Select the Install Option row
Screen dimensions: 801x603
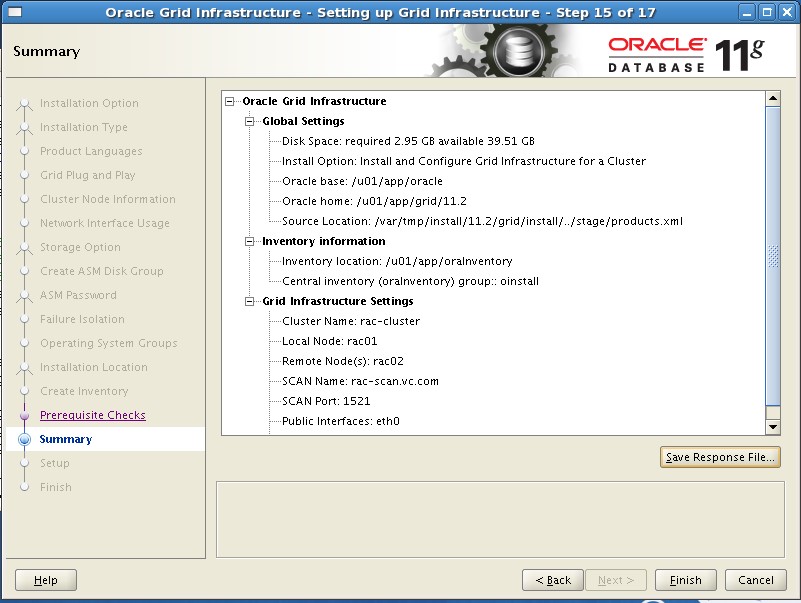[x=464, y=161]
